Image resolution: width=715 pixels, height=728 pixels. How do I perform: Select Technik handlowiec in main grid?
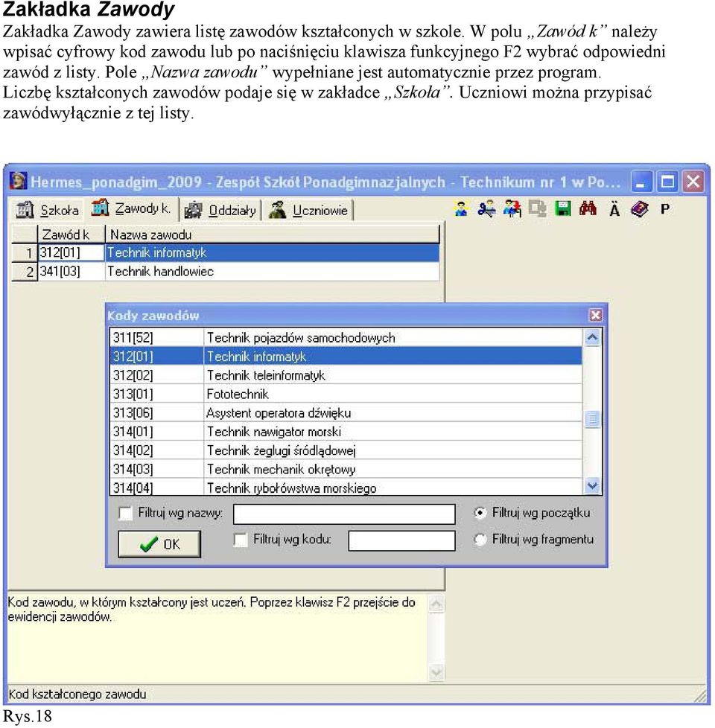273,271
